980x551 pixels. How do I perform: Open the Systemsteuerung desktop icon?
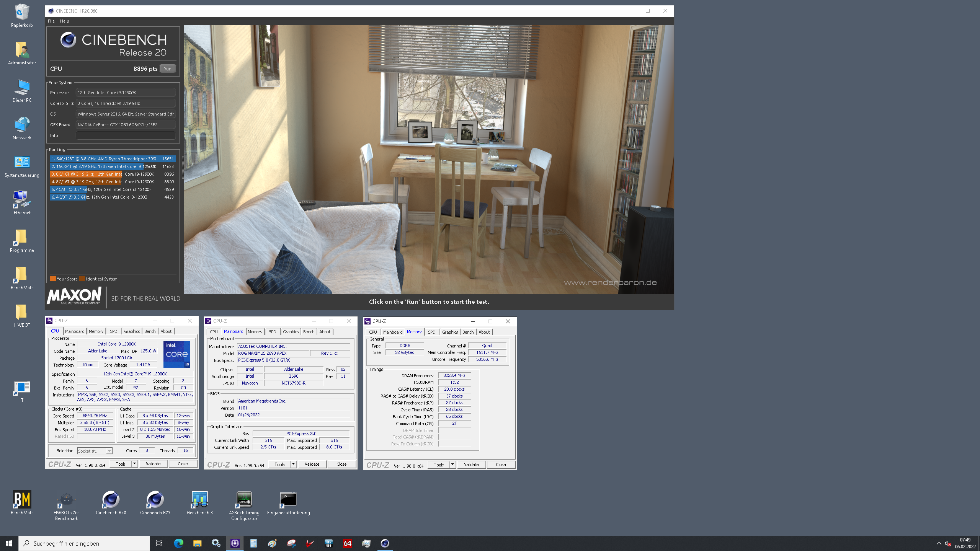[x=22, y=166]
